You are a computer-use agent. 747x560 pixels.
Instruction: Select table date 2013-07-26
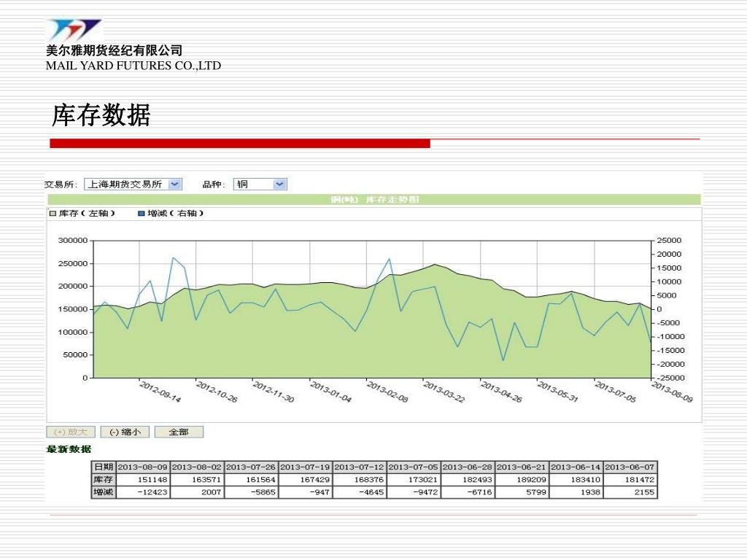coord(251,467)
